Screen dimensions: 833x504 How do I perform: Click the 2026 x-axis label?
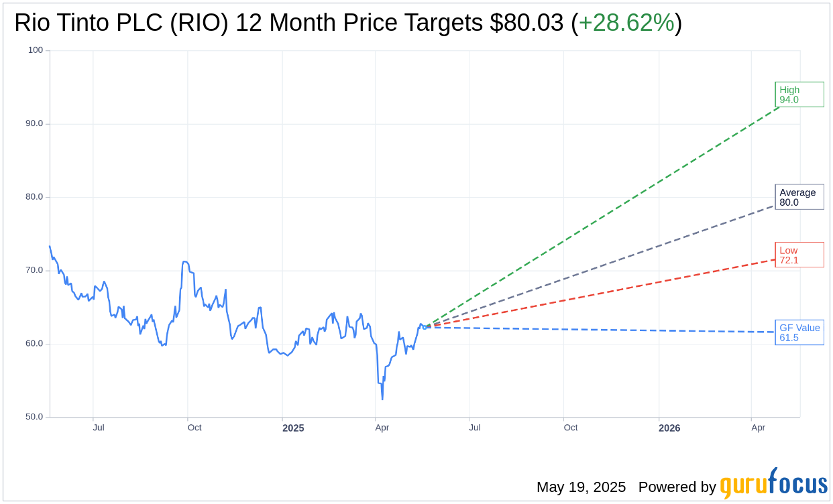pos(669,428)
